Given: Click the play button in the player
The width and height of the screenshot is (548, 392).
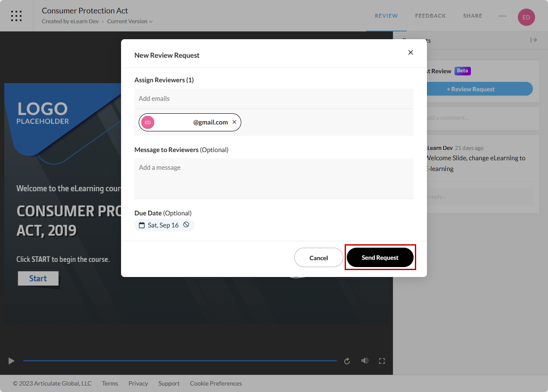Looking at the screenshot, I should point(12,361).
